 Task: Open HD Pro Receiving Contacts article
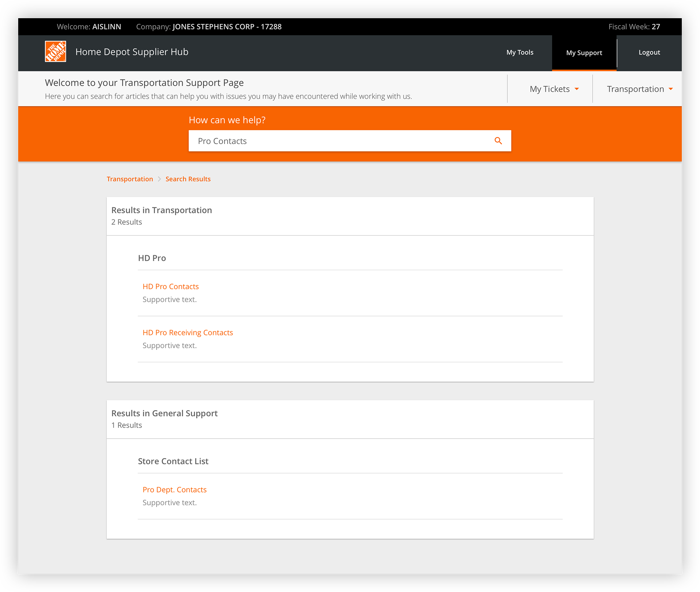(188, 332)
